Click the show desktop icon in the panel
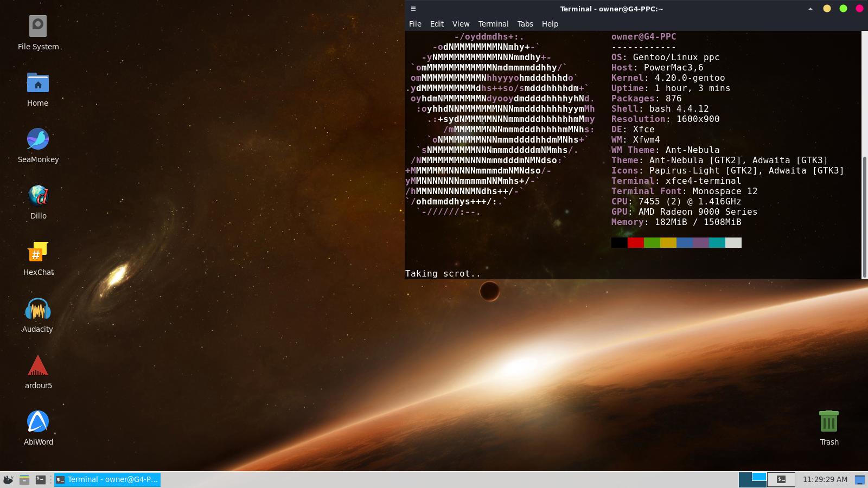 click(x=860, y=479)
